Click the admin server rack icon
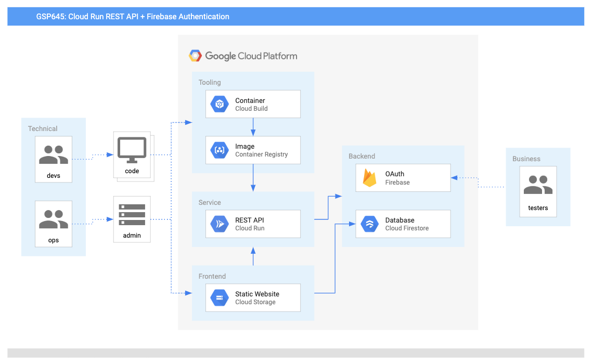593x364 pixels. pyautogui.click(x=132, y=215)
